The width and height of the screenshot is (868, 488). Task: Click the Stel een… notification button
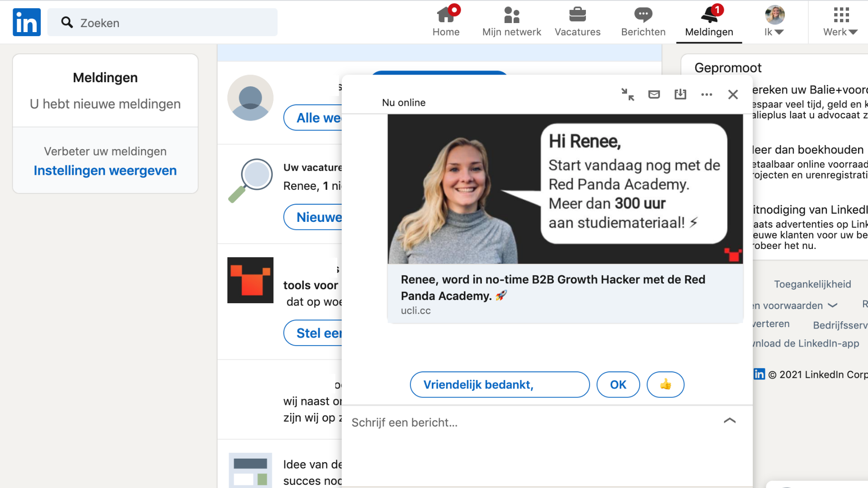(x=313, y=333)
